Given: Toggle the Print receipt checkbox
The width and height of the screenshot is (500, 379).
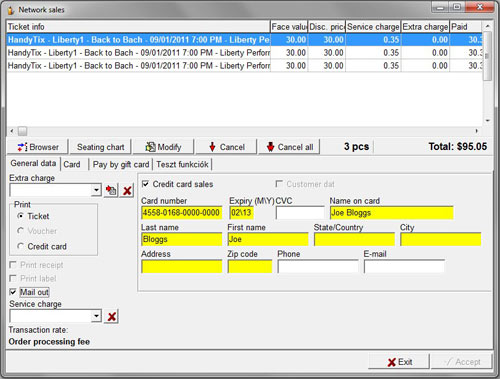Looking at the screenshot, I should (13, 265).
